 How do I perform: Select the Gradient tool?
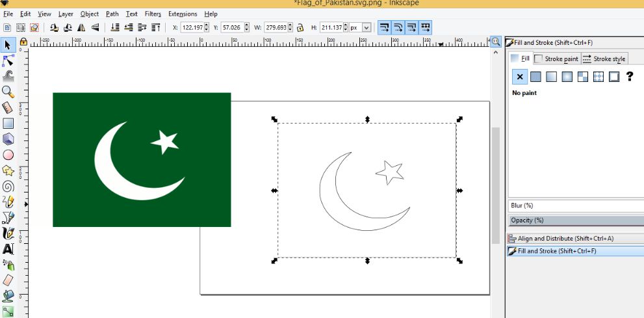pos(8,311)
